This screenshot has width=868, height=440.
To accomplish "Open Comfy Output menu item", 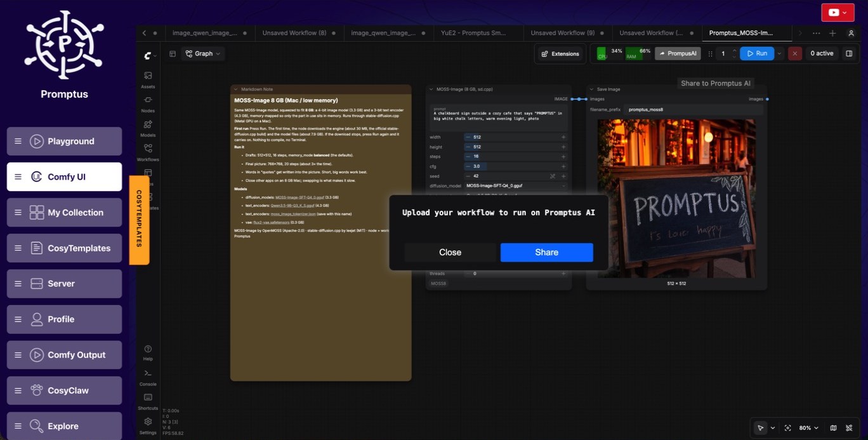I will click(x=64, y=355).
